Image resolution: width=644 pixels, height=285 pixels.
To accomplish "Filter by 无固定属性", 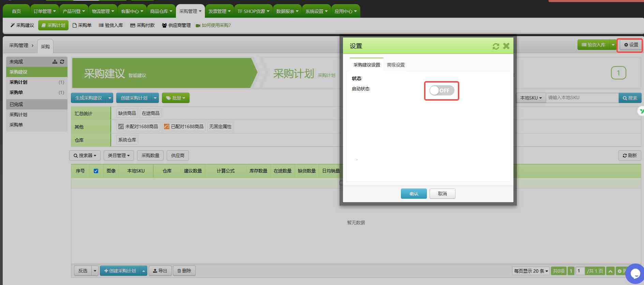I will (x=220, y=126).
